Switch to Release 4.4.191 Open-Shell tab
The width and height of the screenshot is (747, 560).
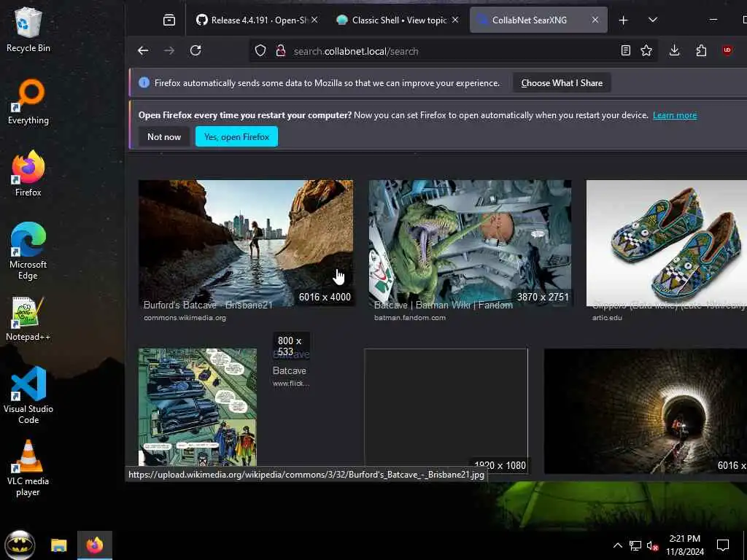(252, 20)
